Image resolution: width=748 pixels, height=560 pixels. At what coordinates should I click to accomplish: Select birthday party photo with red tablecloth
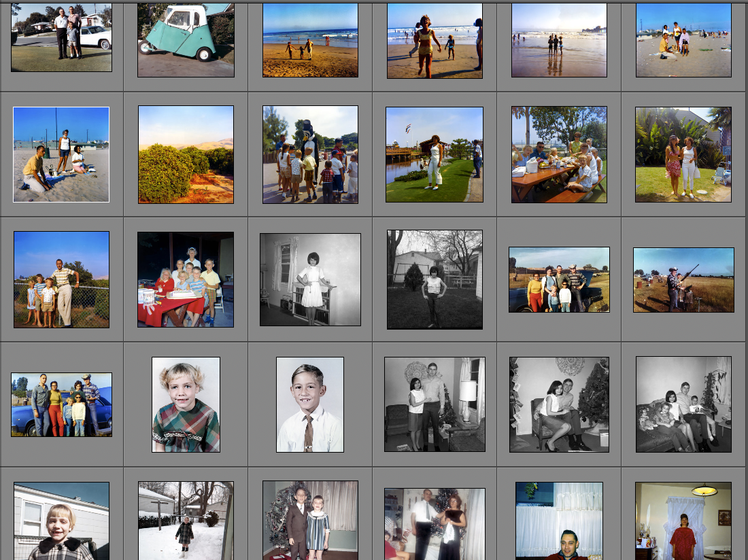[x=186, y=279]
